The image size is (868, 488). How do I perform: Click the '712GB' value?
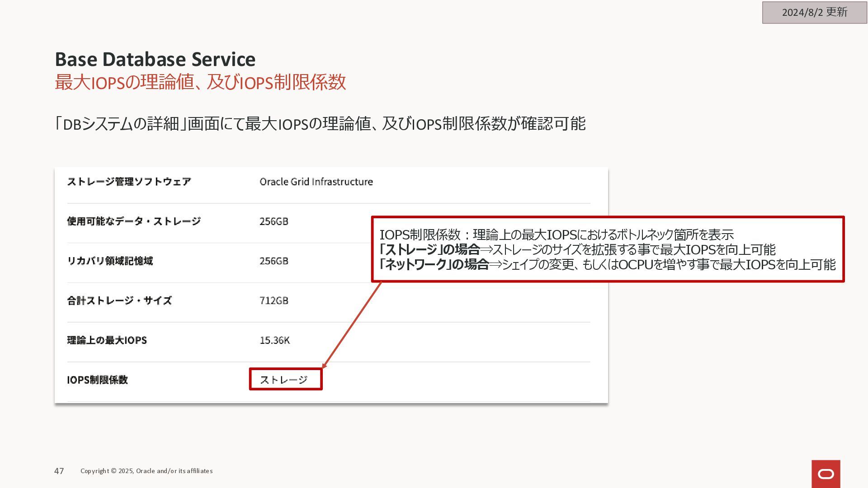click(x=274, y=300)
